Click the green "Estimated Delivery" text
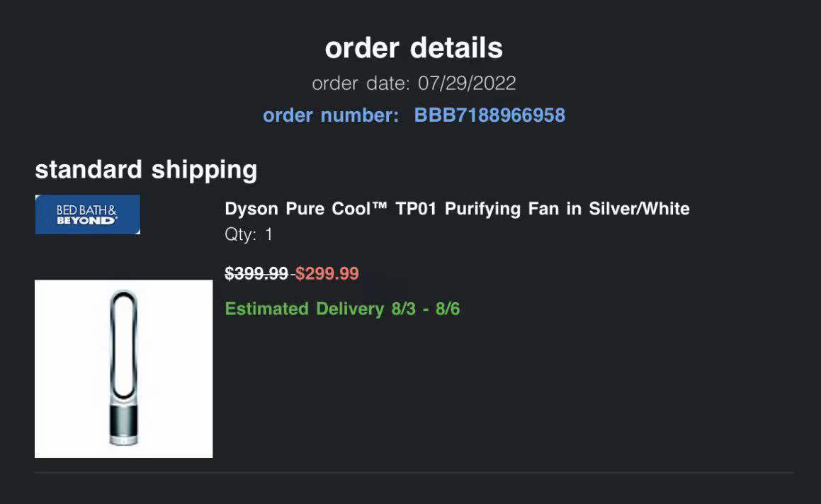The image size is (821, 504). coord(305,309)
